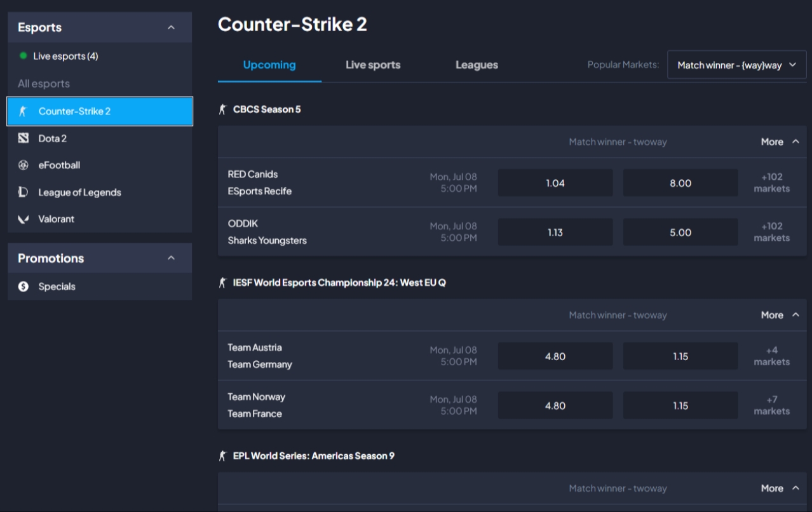Click the Team France name

coord(255,414)
